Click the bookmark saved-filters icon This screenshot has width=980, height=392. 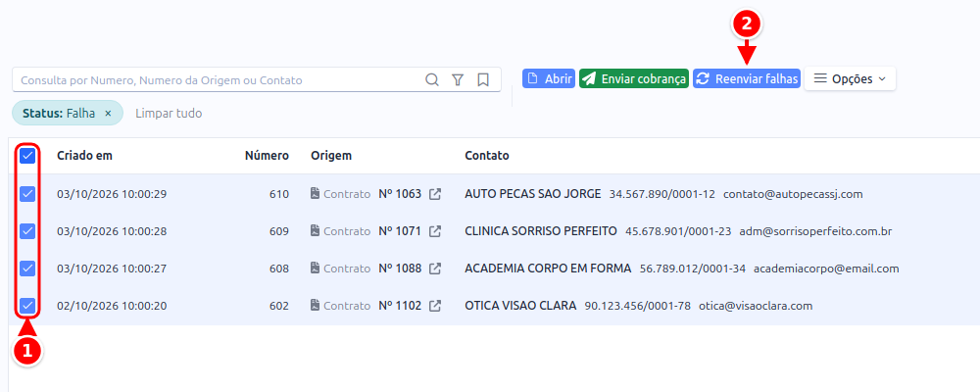[x=482, y=80]
